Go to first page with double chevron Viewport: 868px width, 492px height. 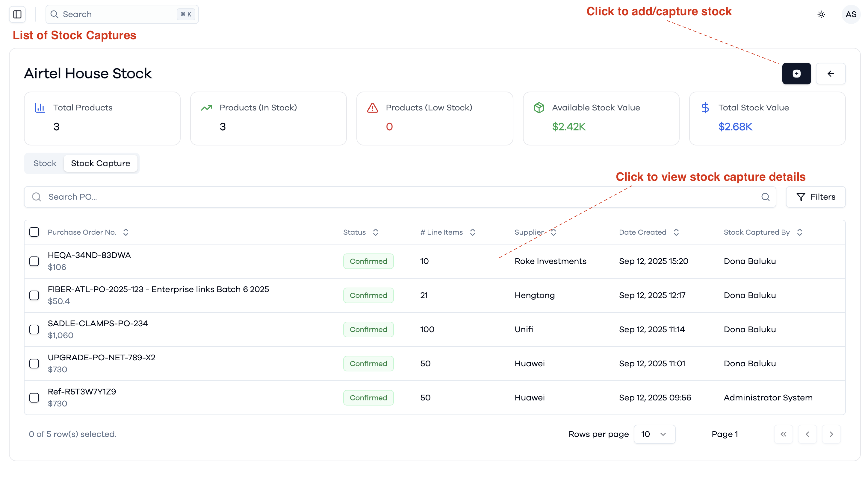point(783,434)
